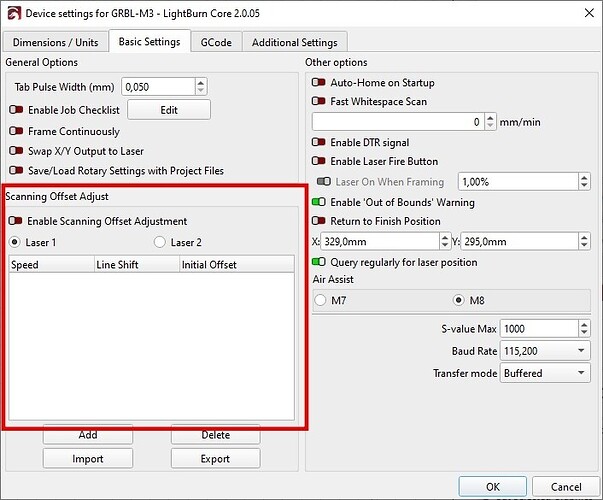The width and height of the screenshot is (603, 500).
Task: Decrease X finish position with down arrow
Action: coord(445,246)
